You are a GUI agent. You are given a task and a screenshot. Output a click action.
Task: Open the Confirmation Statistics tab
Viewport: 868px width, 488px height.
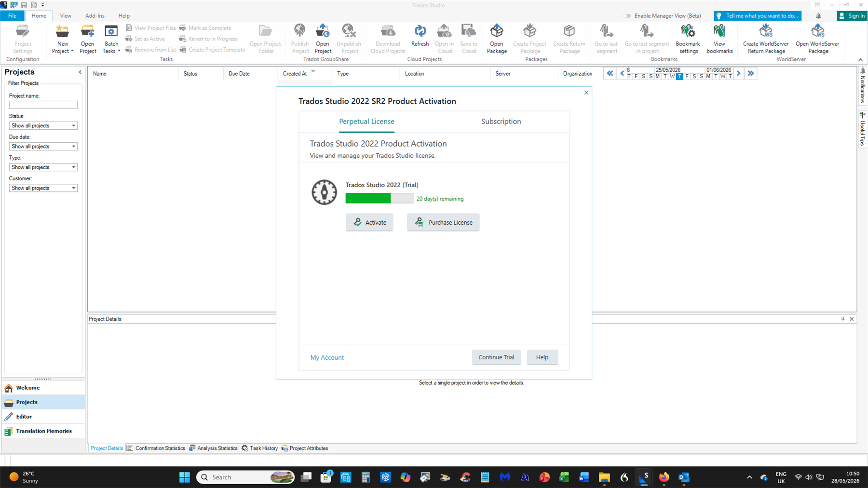point(156,448)
